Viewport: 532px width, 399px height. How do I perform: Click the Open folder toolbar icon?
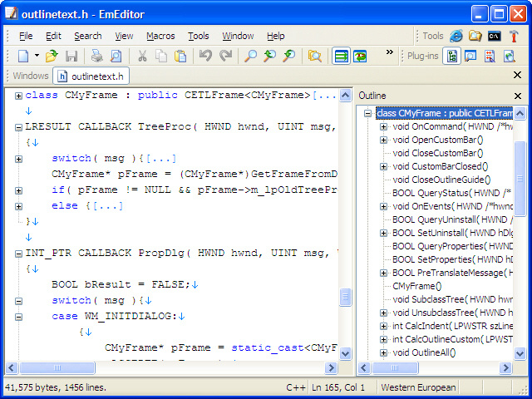point(52,57)
